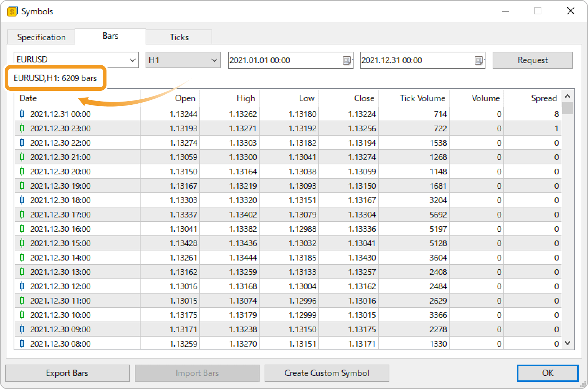The height and width of the screenshot is (389, 588).
Task: Select tick volume 1330 cell
Action: [x=414, y=344]
